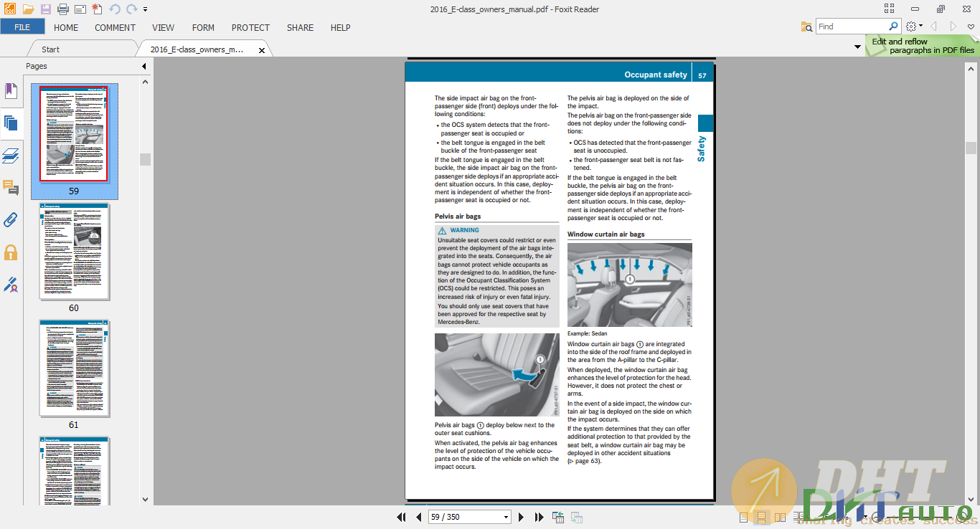
Task: Go to the next view icon
Action: [x=576, y=517]
